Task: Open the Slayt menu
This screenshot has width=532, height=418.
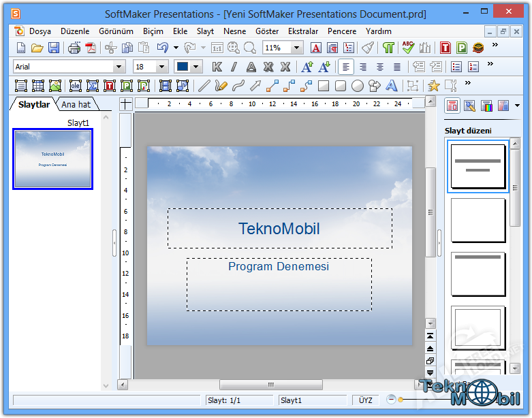Action: (205, 31)
